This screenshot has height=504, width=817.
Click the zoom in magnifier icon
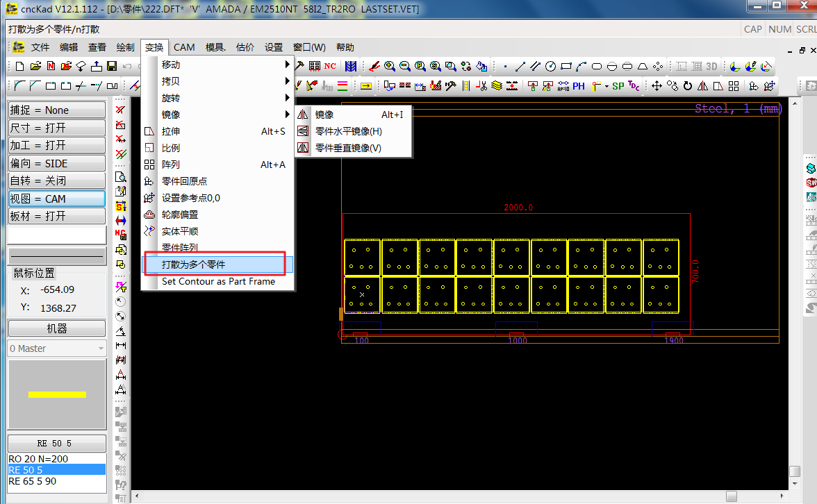coord(390,67)
